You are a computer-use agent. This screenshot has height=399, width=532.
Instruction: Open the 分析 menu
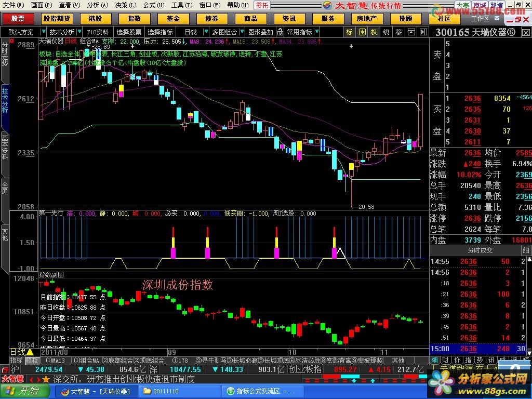[97, 5]
